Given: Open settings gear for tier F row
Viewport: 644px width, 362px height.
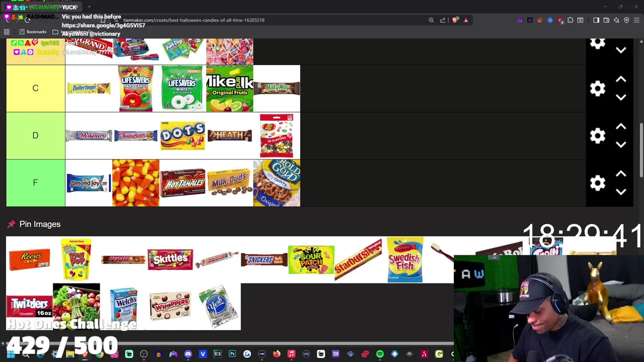Looking at the screenshot, I should (x=597, y=183).
